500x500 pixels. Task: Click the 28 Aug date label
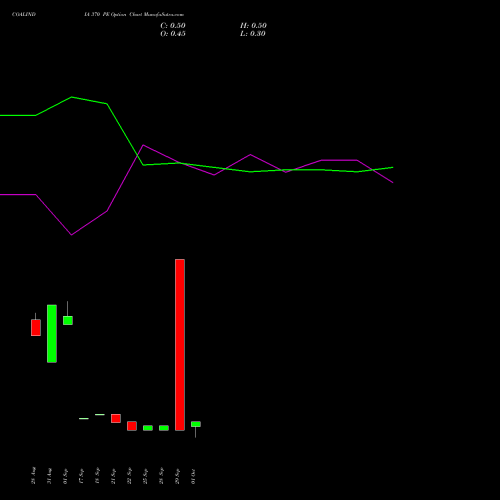point(33,476)
